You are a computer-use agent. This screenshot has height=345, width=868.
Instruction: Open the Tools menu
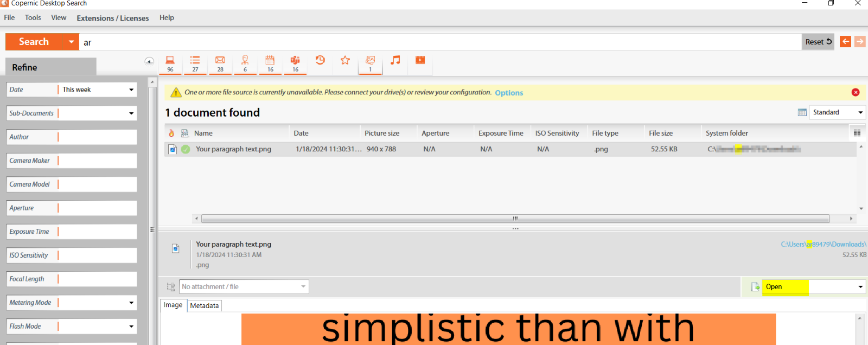click(33, 17)
